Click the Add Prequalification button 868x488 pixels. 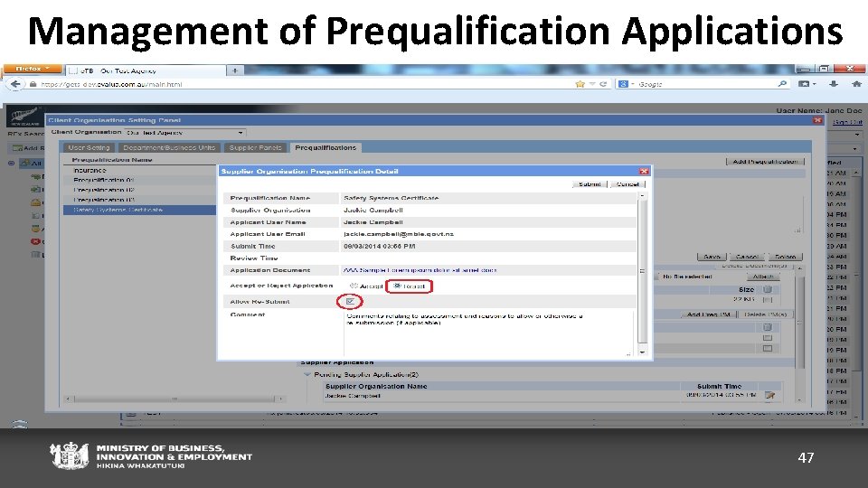pos(765,162)
